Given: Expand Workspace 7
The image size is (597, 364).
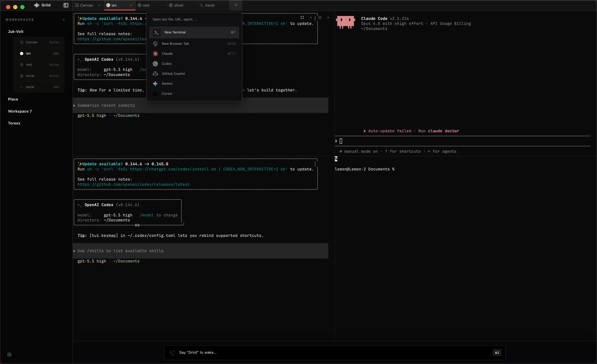Looking at the screenshot, I should click(x=20, y=111).
